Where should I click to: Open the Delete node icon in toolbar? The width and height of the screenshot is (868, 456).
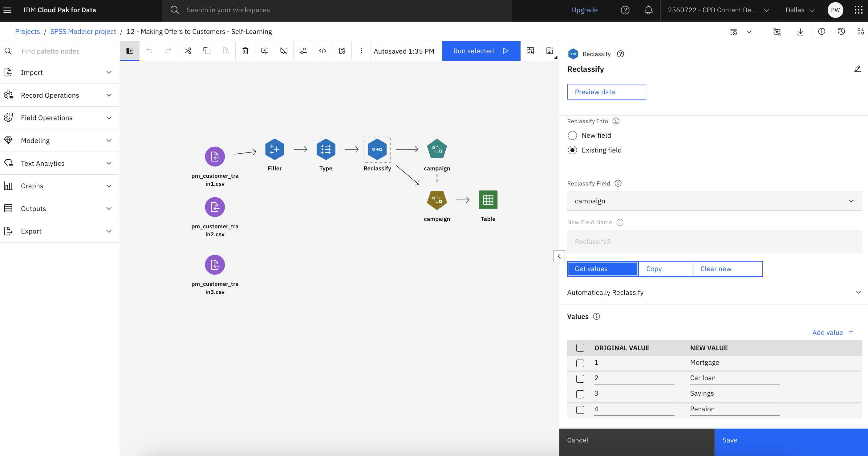[x=245, y=51]
